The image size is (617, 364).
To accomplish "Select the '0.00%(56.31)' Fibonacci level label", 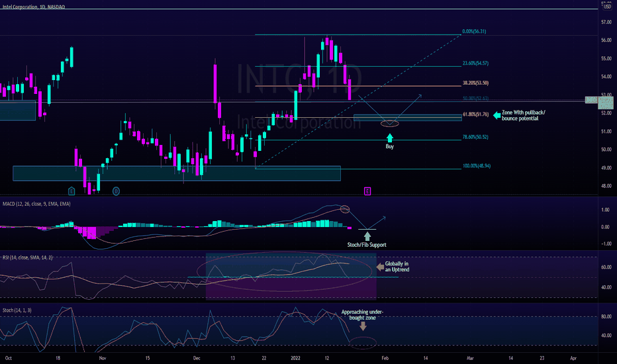I will pos(474,31).
